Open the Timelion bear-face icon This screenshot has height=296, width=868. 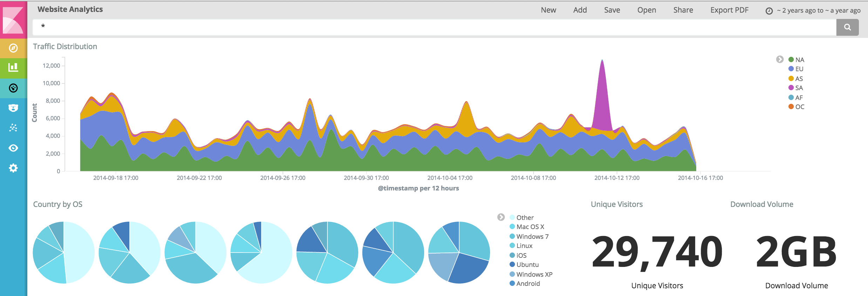(13, 108)
